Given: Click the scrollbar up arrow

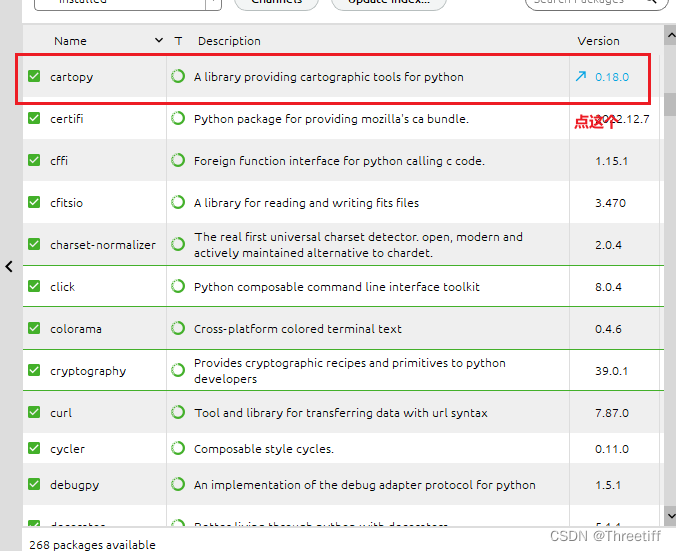Looking at the screenshot, I should 670,35.
